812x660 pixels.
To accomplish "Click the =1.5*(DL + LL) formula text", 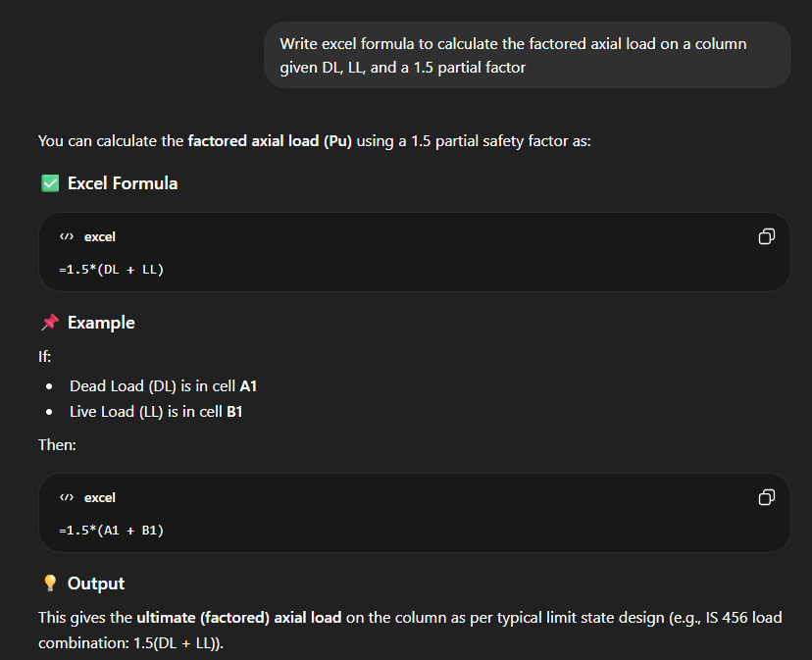I will click(x=111, y=269).
